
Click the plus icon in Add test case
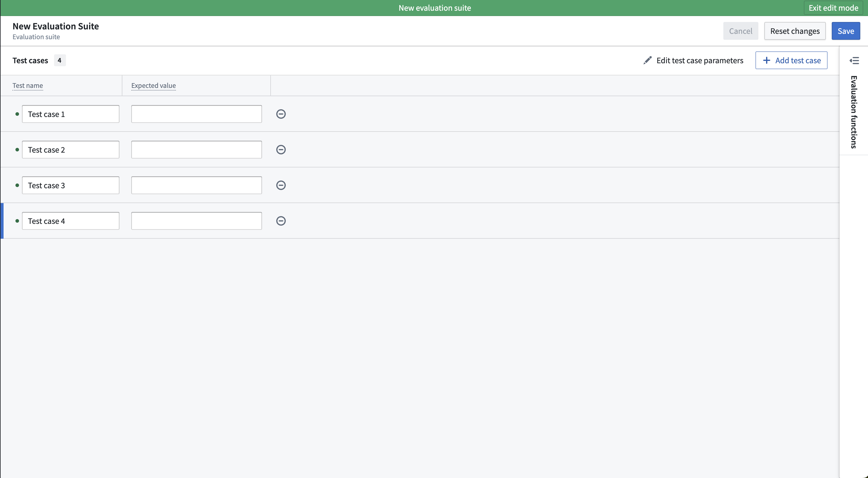click(x=766, y=60)
